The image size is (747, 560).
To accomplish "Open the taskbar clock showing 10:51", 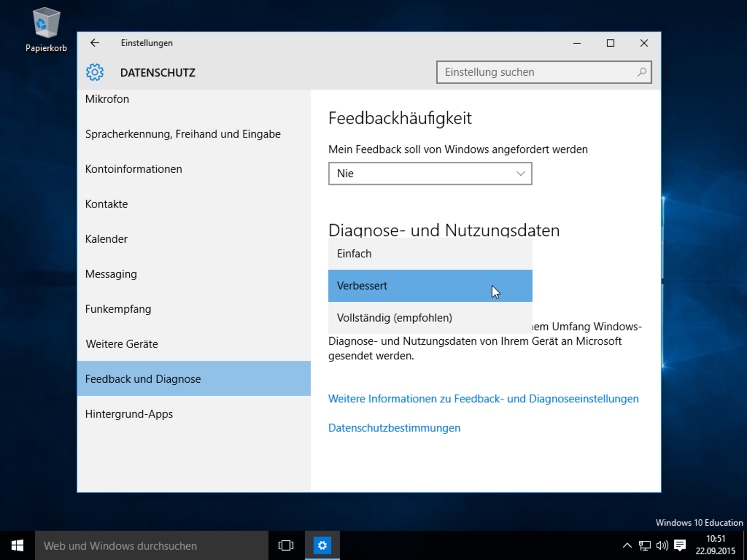I will (715, 545).
